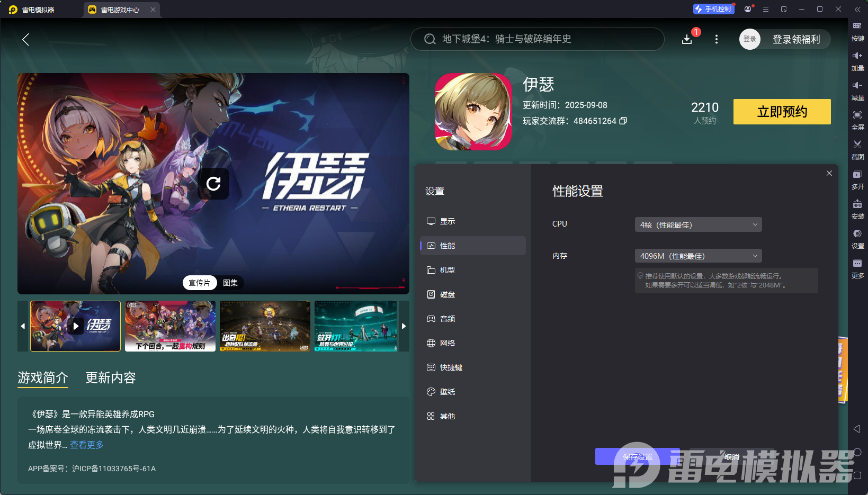
Task: Close the 雷电游戏中心 tab
Action: pyautogui.click(x=153, y=10)
